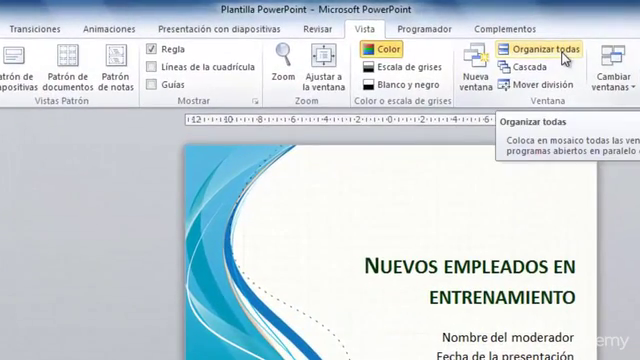
Task: Open a Nueva ventana
Action: (476, 68)
